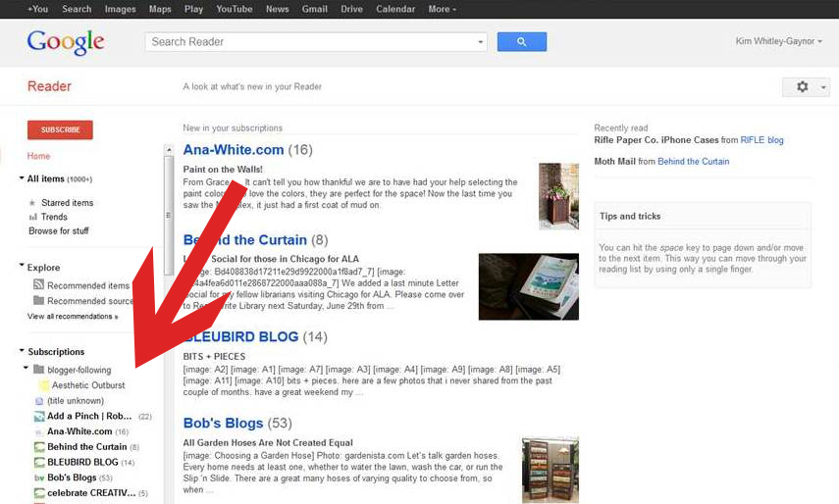This screenshot has width=839, height=504.
Task: Select Add a Pinch in subscriptions list
Action: (89, 416)
